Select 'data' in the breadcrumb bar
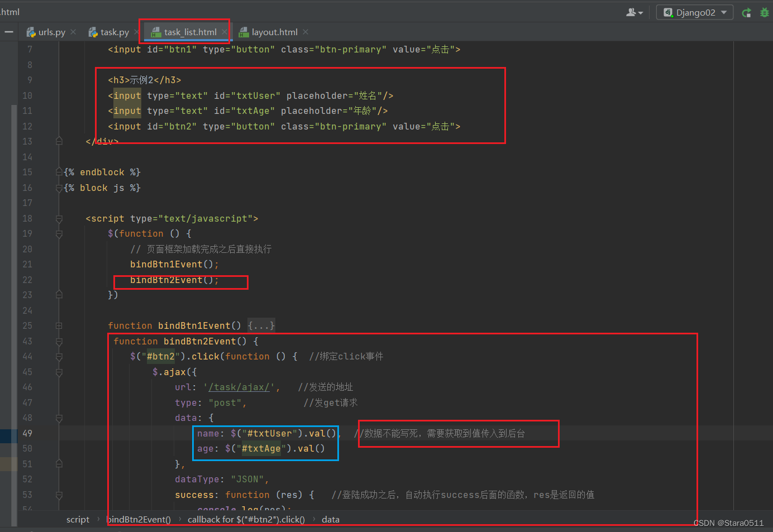Screen dimensions: 773x532 331,520
